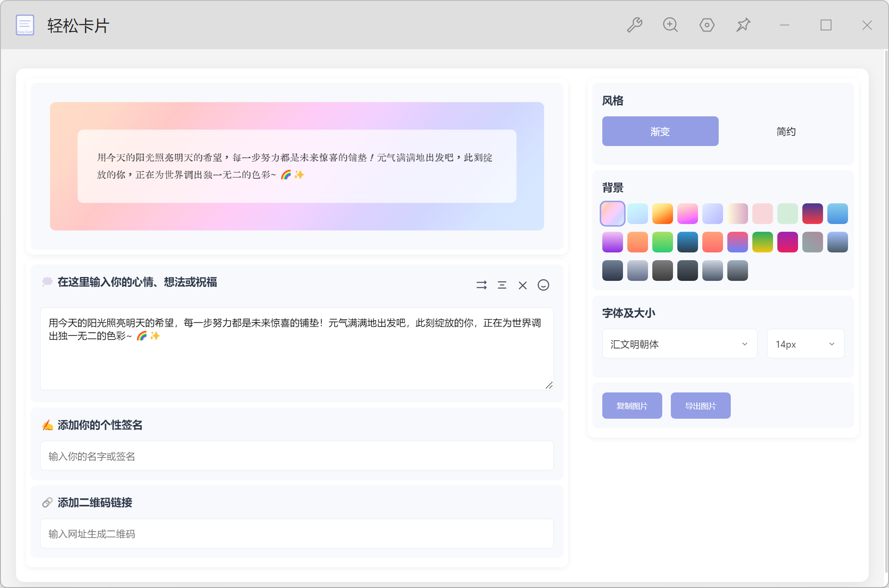
Task: Click the 背景 section label
Action: [613, 188]
